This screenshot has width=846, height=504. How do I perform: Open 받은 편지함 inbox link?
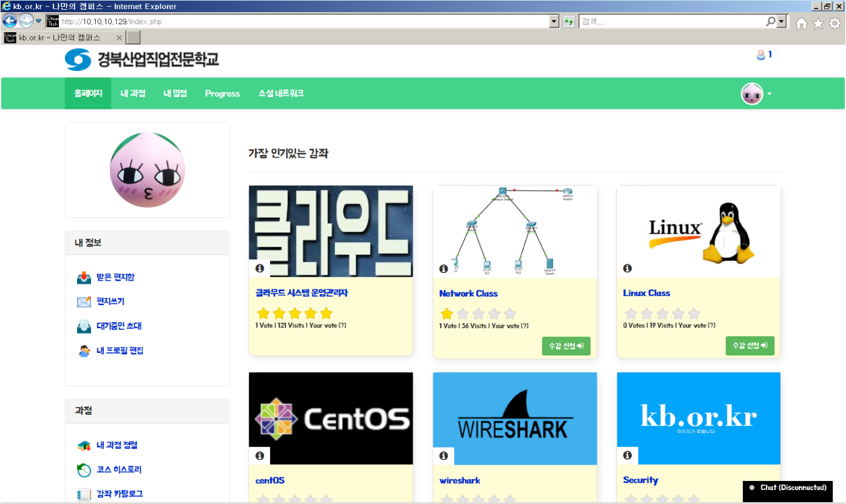(115, 277)
